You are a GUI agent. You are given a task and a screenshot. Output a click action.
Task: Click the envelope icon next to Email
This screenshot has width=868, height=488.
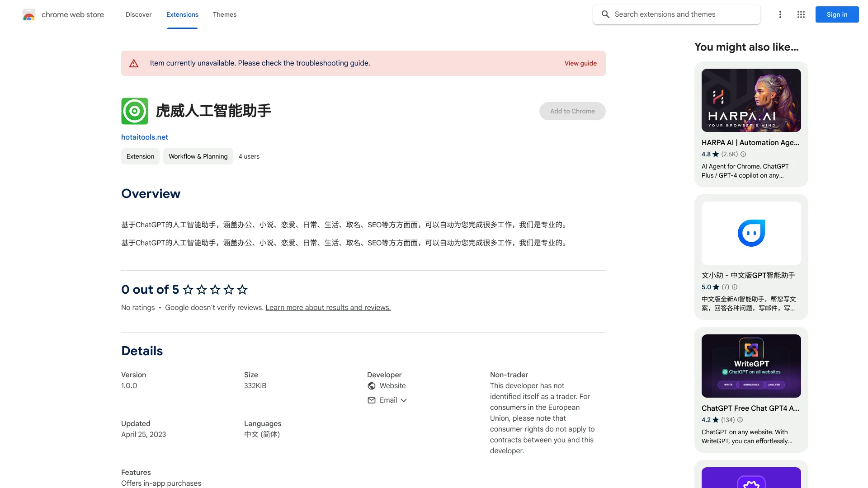(x=371, y=400)
